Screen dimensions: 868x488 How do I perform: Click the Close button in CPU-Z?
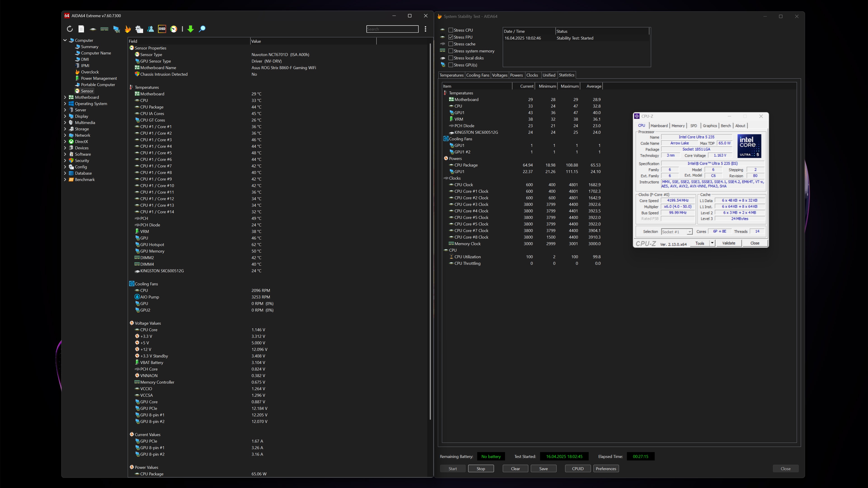755,243
